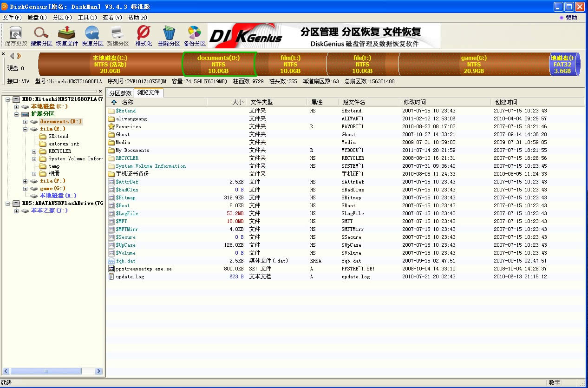588x388 pixels.
Task: Click the highlighted documents(D:) partition bar
Action: pos(219,65)
